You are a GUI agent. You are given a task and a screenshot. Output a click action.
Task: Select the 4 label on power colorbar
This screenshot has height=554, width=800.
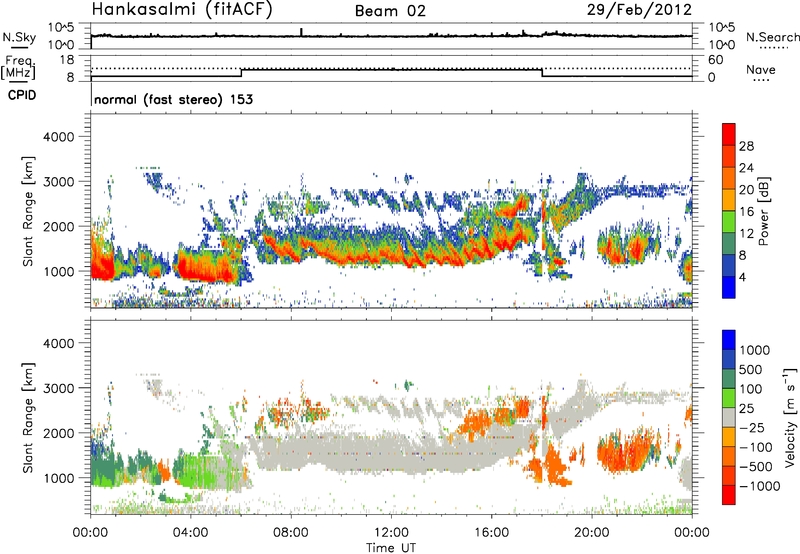[x=742, y=278]
